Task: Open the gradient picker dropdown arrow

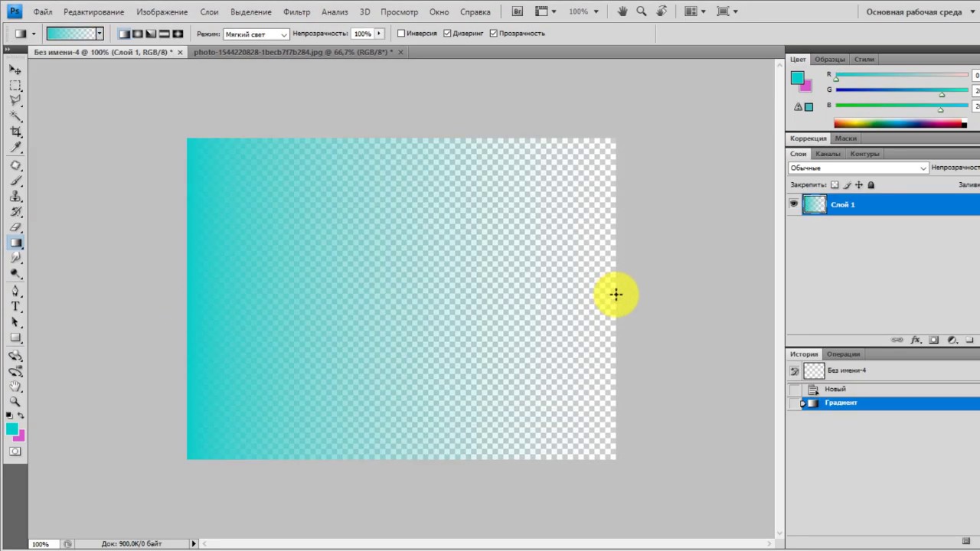Action: (x=100, y=34)
